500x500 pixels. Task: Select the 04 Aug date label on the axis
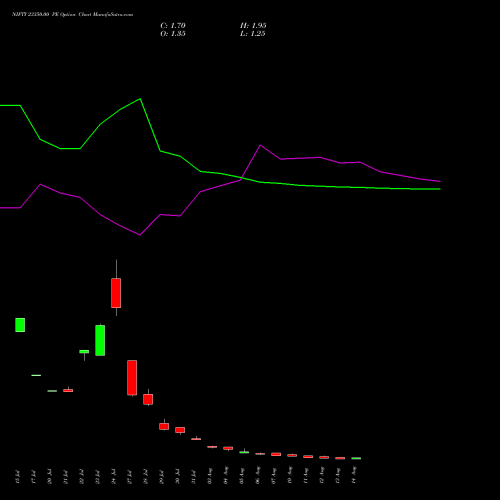pyautogui.click(x=226, y=476)
